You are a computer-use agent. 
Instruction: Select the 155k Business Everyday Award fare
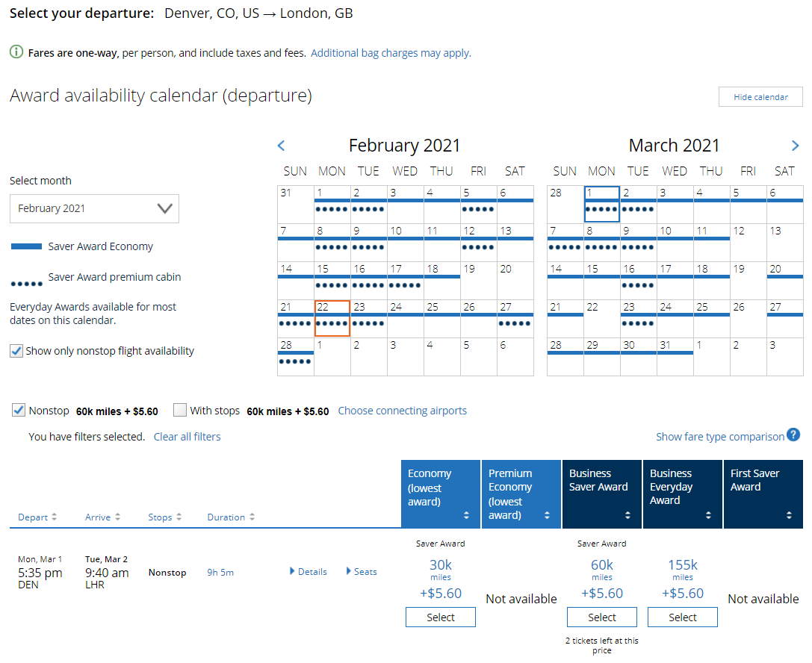(x=682, y=617)
